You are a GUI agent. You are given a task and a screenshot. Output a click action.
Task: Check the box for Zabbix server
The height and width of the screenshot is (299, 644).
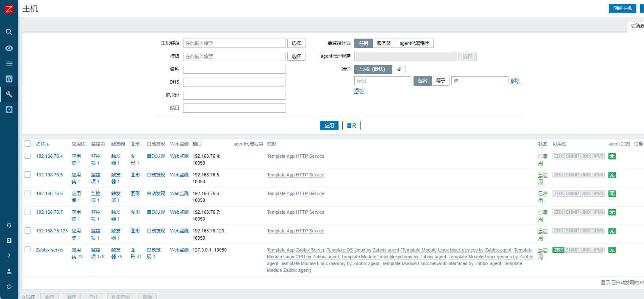pyautogui.click(x=28, y=249)
